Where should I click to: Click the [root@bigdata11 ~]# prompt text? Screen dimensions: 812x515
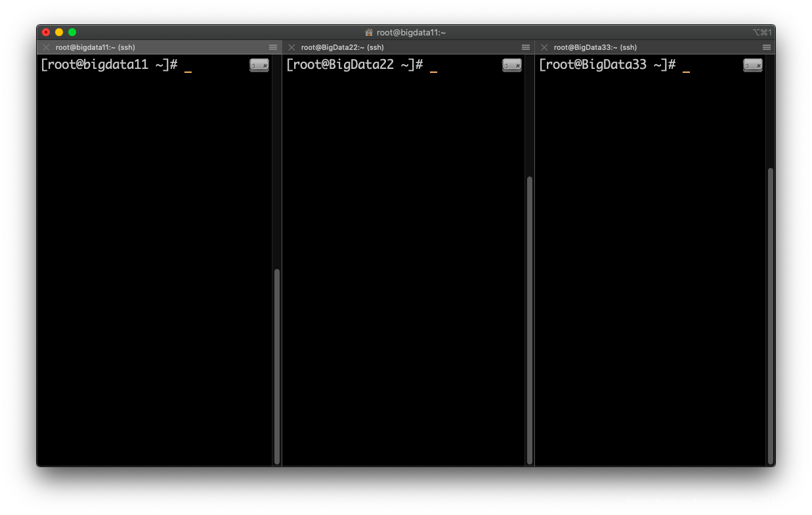(109, 65)
